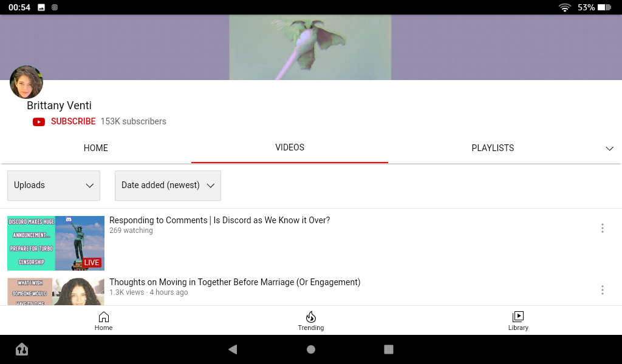622x364 pixels.
Task: Switch to the HOME channel tab
Action: click(x=95, y=148)
